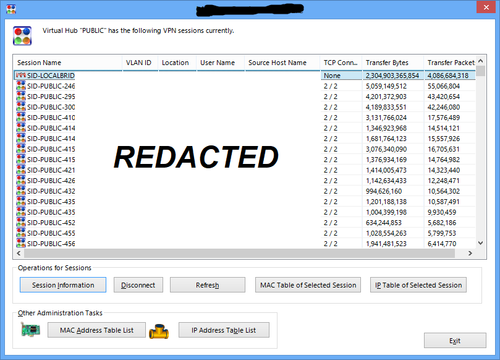This screenshot has height=360, width=500.
Task: Click the application icon in the title bar
Action: [11, 9]
